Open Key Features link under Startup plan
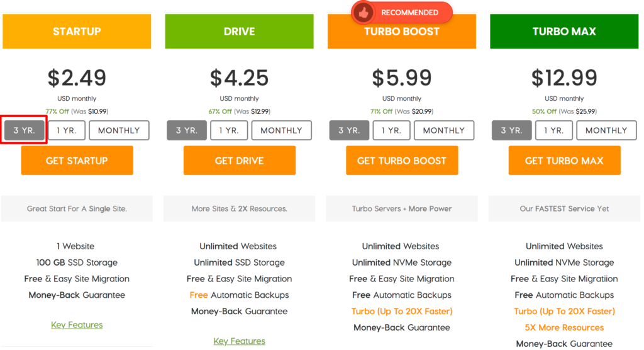Viewport: 644px width, 350px height. [x=77, y=325]
